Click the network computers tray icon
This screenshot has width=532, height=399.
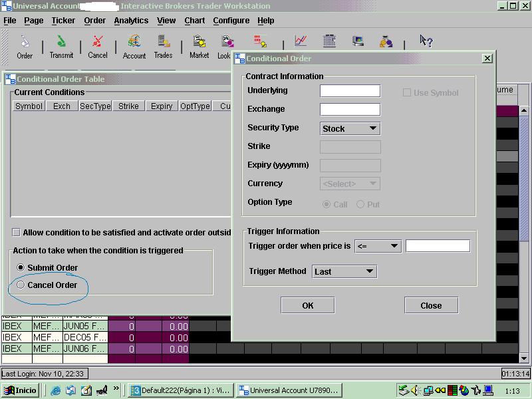point(428,390)
